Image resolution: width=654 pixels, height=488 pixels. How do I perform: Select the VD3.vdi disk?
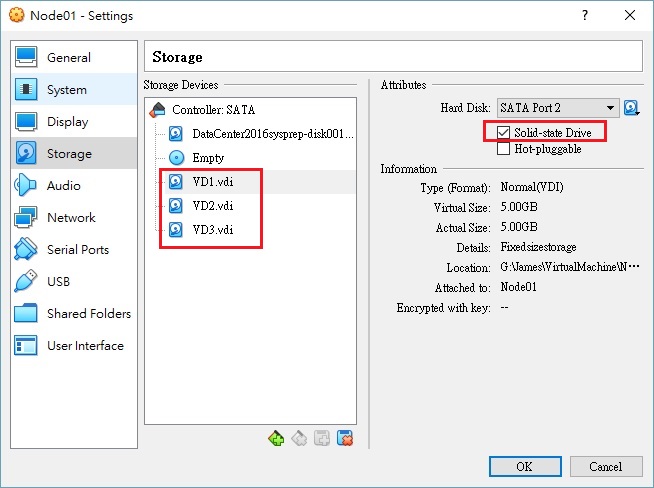[x=212, y=230]
